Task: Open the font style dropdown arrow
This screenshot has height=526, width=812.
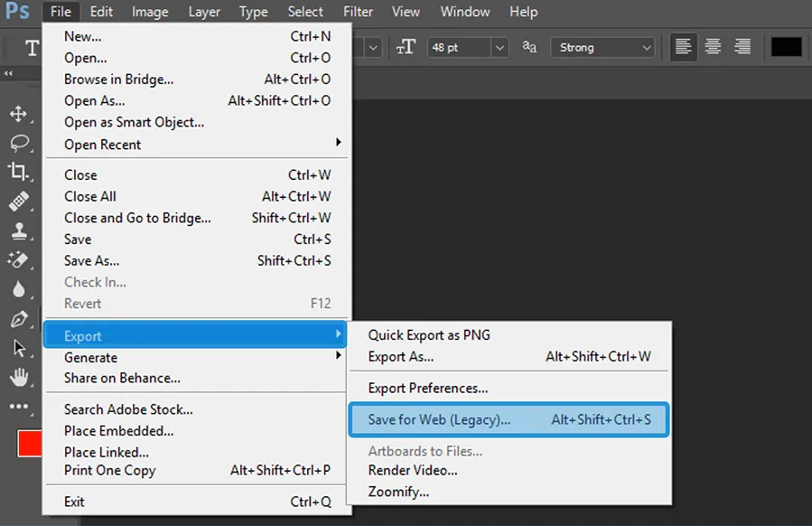Action: (373, 48)
